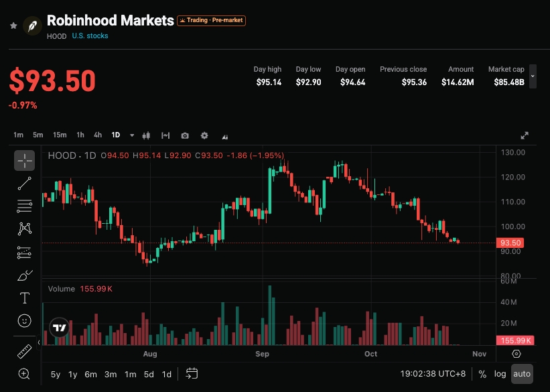This screenshot has height=392, width=550.
Task: Switch to the 15m interval
Action: pyautogui.click(x=60, y=135)
